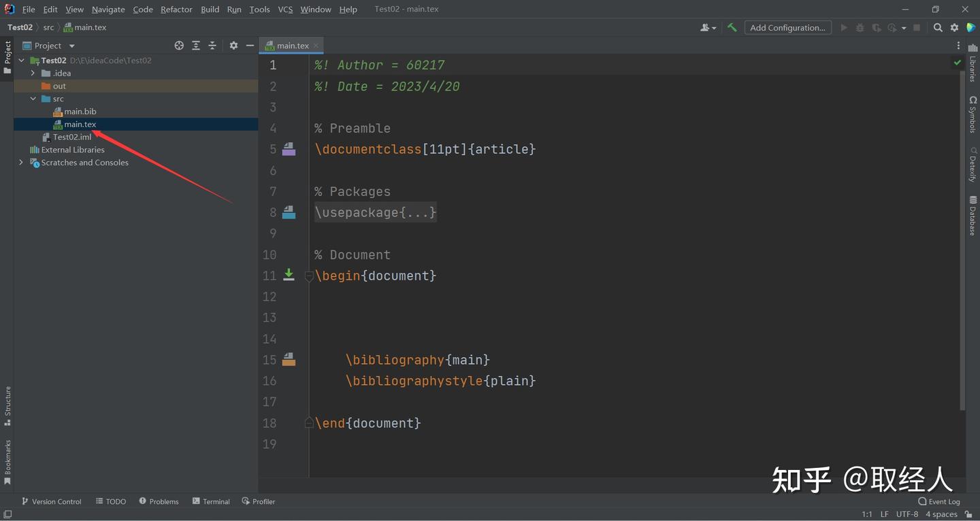Click Collapse All icon in Project panel
Viewport: 980px width, 521px height.
[212, 46]
